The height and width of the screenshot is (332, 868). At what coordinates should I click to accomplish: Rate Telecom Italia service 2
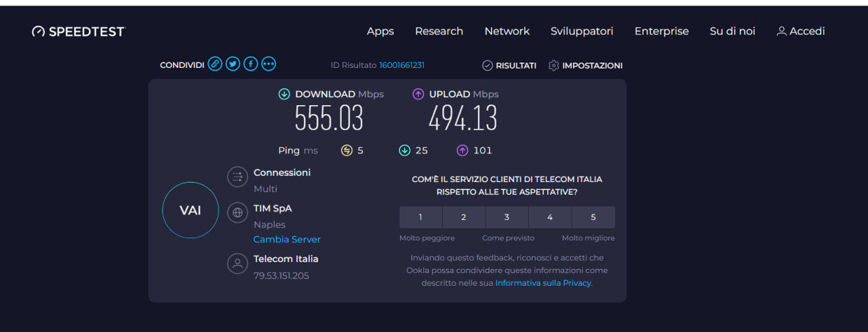click(464, 217)
